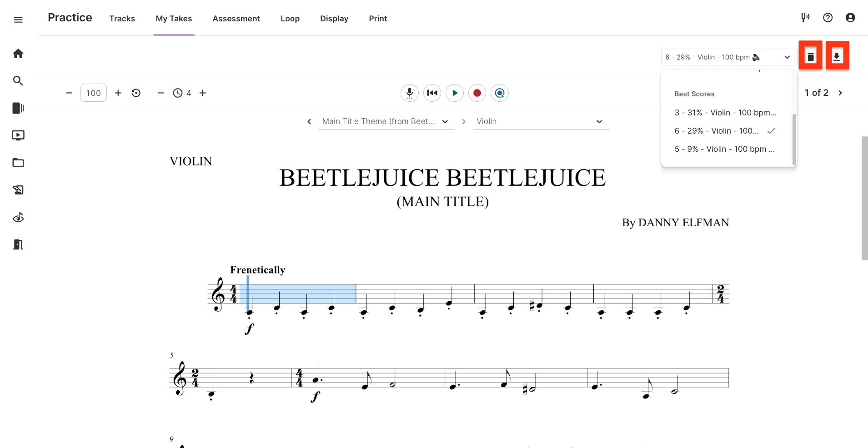Switch to Assessment tab
868x448 pixels.
(236, 19)
